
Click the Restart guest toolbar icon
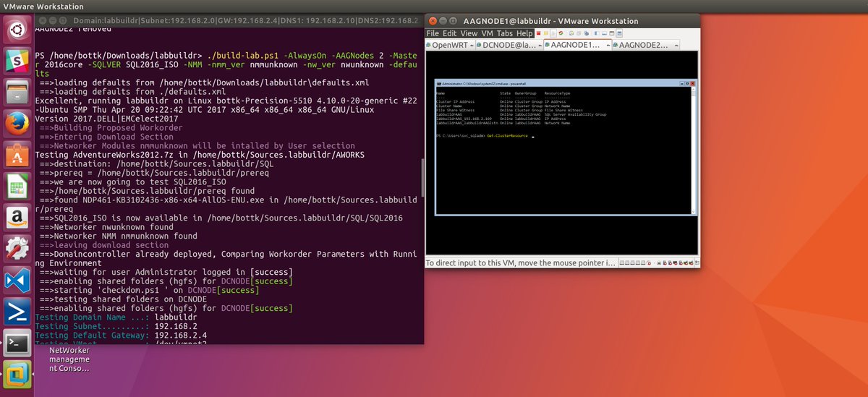(561, 33)
